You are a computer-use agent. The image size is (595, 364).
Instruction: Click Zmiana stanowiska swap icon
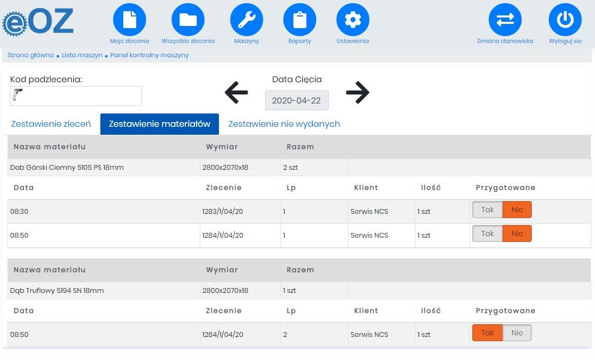pos(505,20)
